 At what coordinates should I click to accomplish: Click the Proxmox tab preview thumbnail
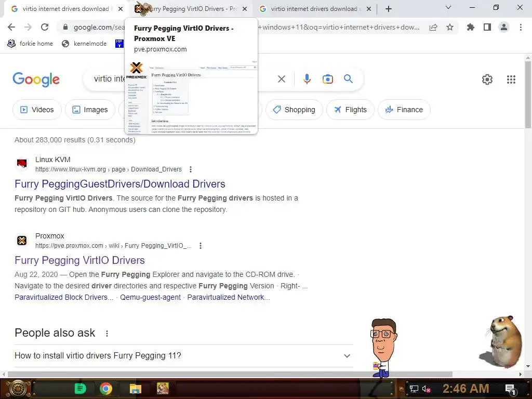coord(191,97)
